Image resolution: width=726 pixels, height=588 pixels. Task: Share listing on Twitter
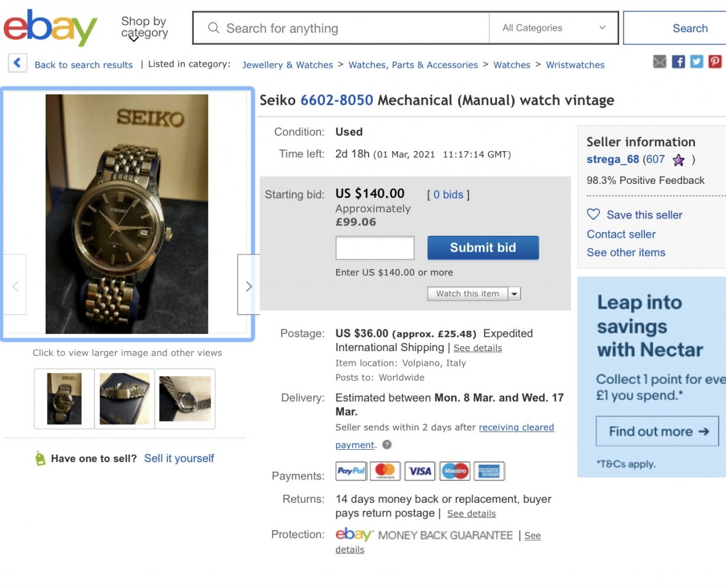[x=696, y=62]
